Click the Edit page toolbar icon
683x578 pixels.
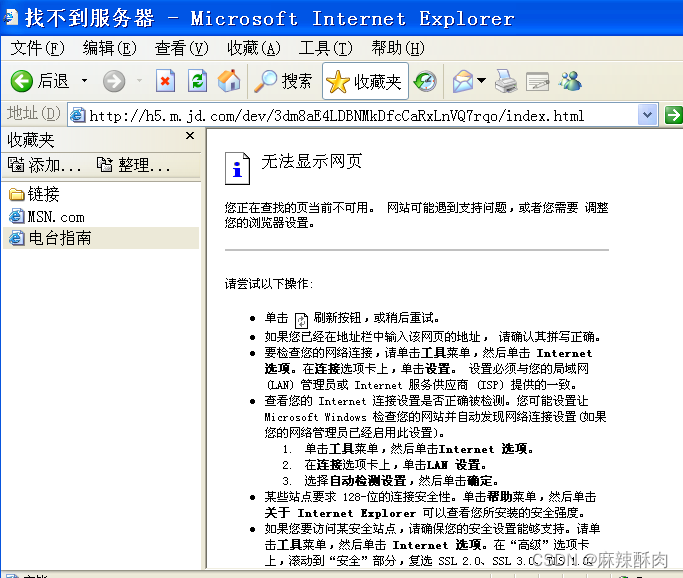tap(538, 81)
